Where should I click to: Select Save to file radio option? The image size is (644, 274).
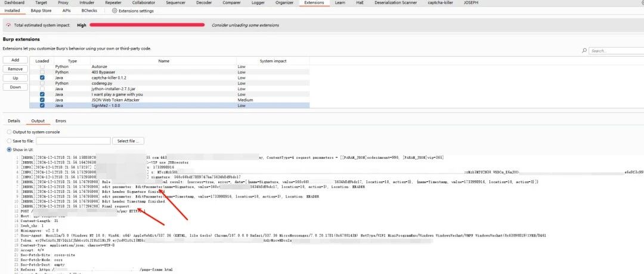(x=9, y=141)
